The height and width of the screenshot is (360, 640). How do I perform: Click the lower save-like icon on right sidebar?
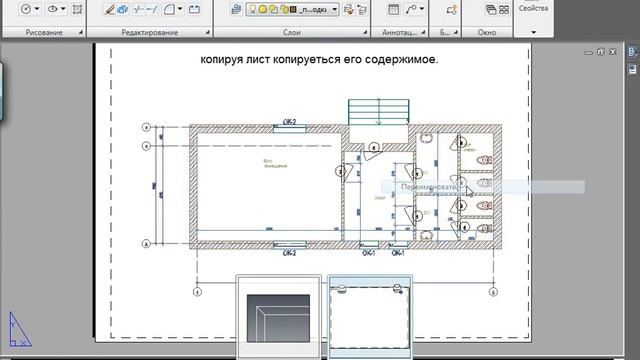pyautogui.click(x=632, y=69)
